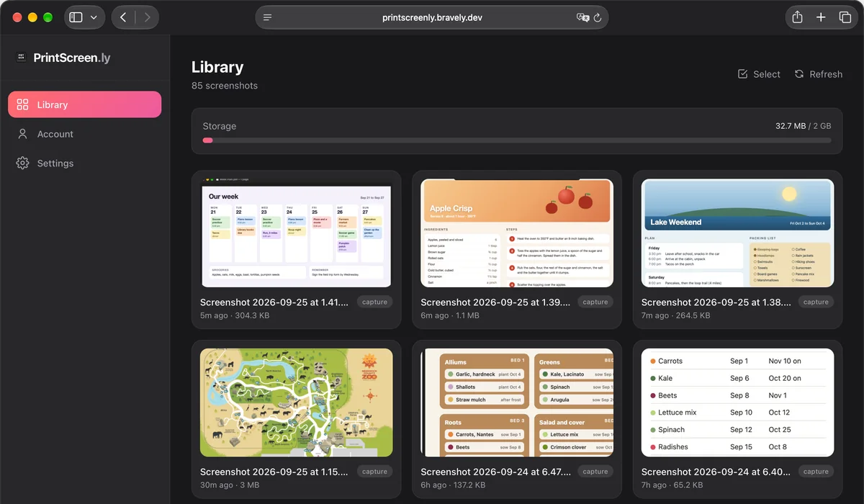Click the 7m ago · 264.5 KB text
The height and width of the screenshot is (504, 864).
(x=676, y=315)
